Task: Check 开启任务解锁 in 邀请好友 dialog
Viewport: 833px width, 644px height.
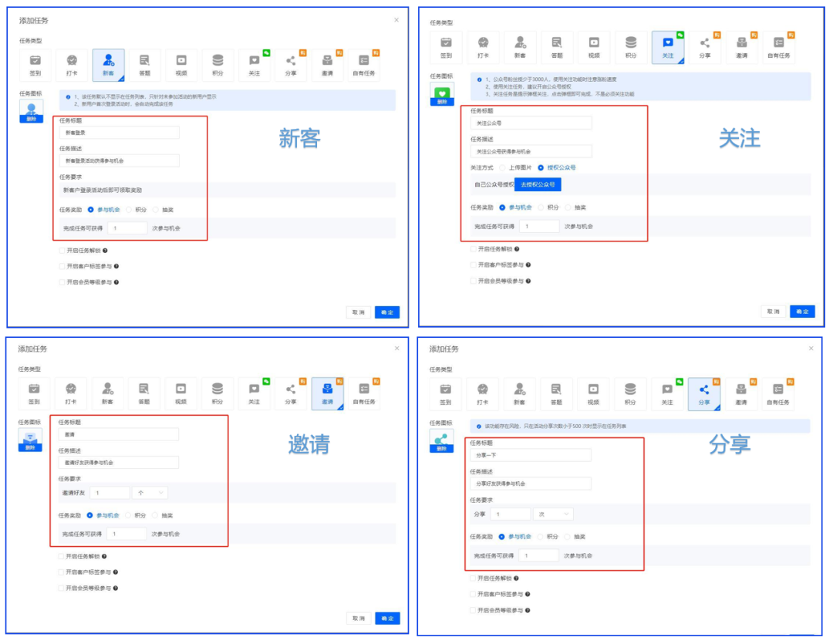Action: point(61,557)
